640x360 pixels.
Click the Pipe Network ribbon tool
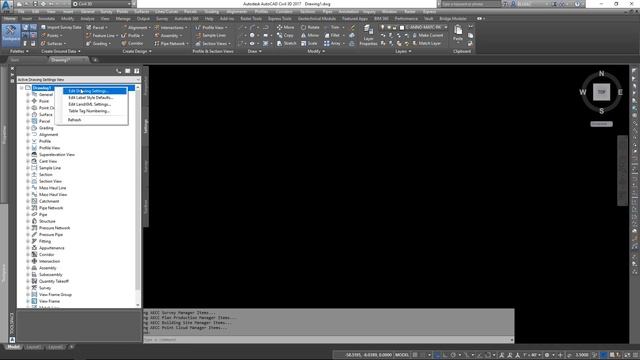[171, 44]
